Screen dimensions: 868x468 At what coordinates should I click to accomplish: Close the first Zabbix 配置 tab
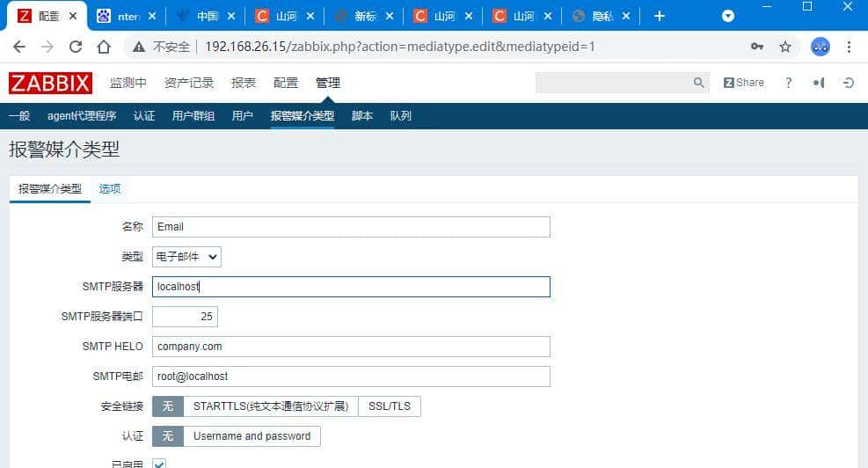(73, 16)
